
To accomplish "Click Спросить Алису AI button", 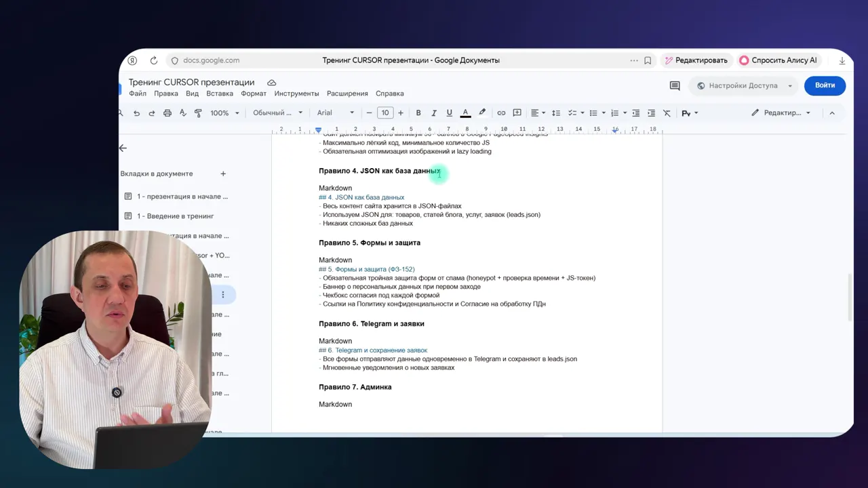I will [x=777, y=60].
